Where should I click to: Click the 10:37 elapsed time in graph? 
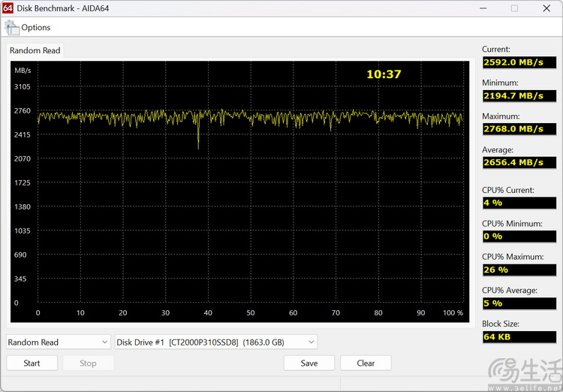tap(384, 74)
